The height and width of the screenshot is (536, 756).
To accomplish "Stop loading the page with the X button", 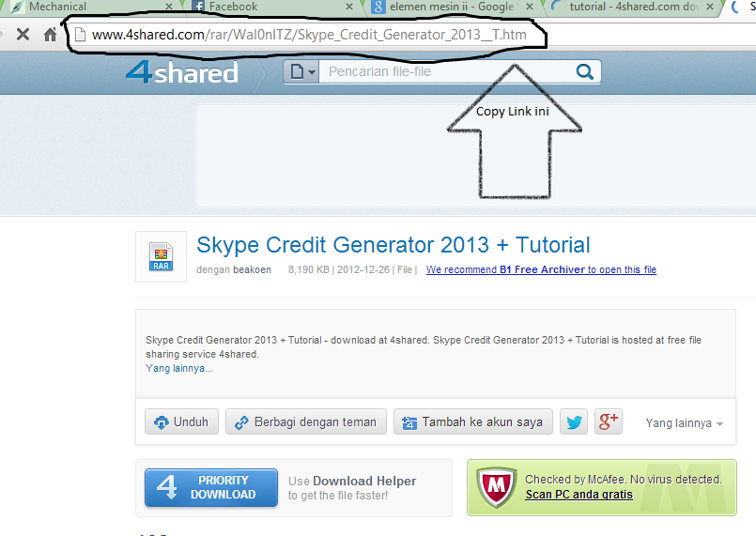I will 23,35.
